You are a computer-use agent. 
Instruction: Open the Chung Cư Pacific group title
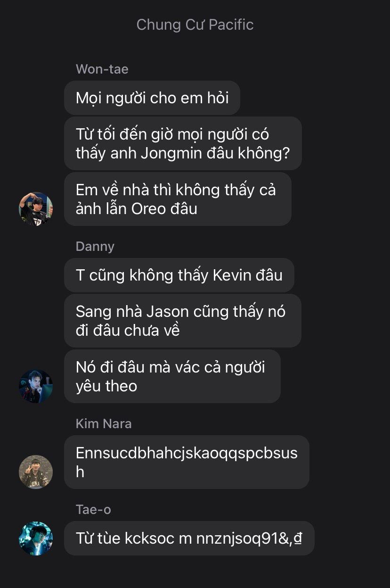coord(195,25)
